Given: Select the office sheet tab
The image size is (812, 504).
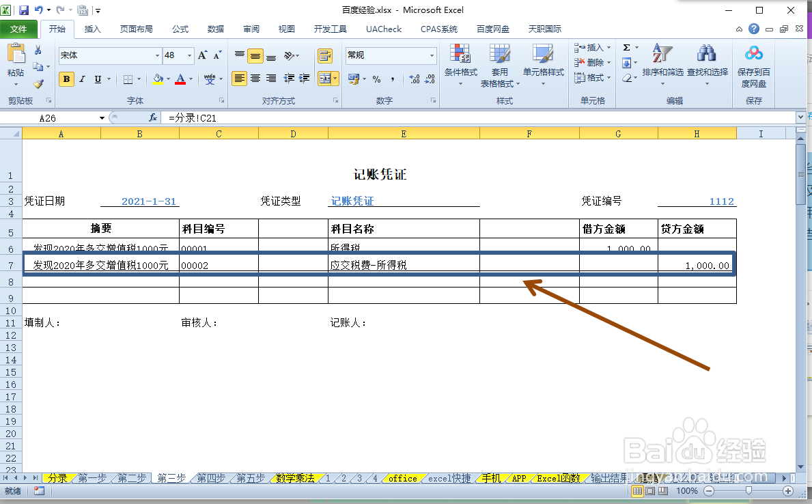Looking at the screenshot, I should [402, 478].
